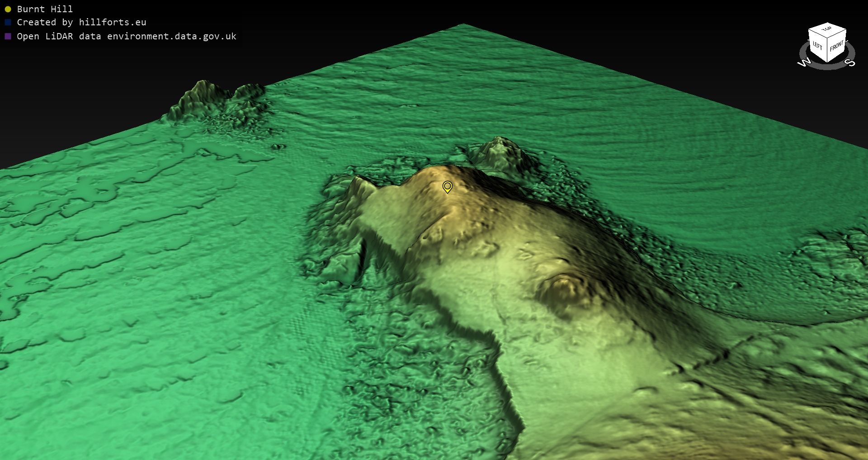Open the Created by hillforts.eu link
This screenshot has height=460, width=868.
tap(81, 22)
